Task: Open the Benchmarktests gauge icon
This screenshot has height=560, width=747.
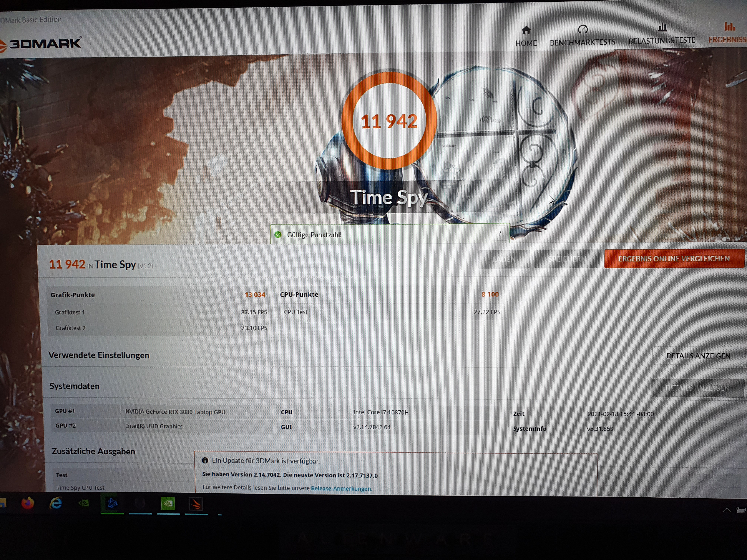Action: coord(582,29)
